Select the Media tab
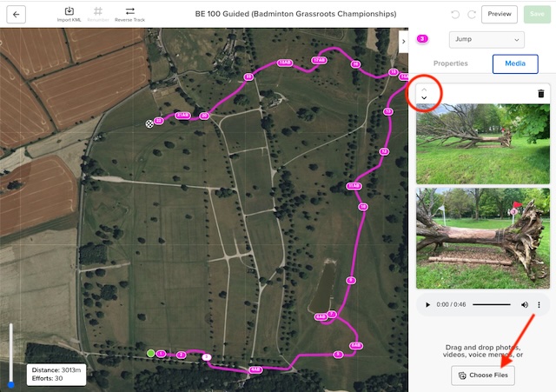556x392 pixels. click(x=514, y=63)
